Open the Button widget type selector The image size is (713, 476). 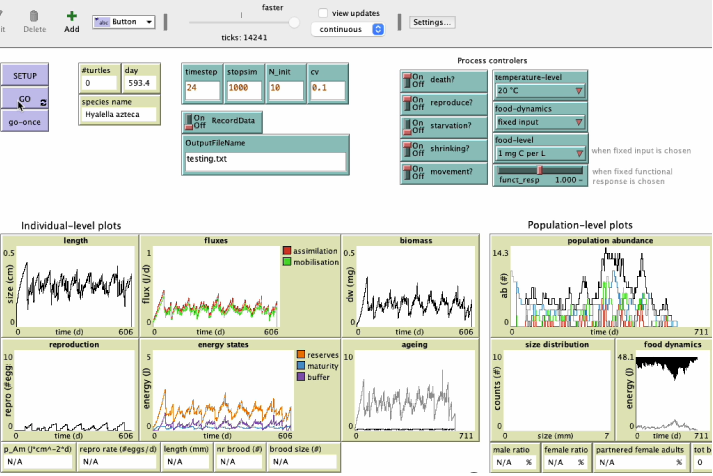(124, 21)
